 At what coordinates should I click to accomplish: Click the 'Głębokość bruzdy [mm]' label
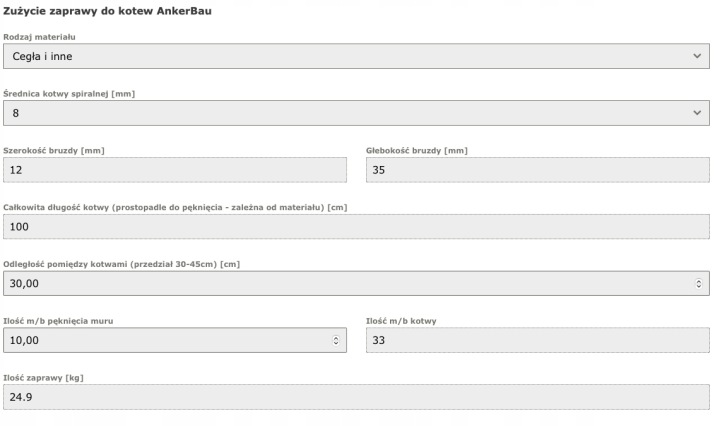point(417,151)
